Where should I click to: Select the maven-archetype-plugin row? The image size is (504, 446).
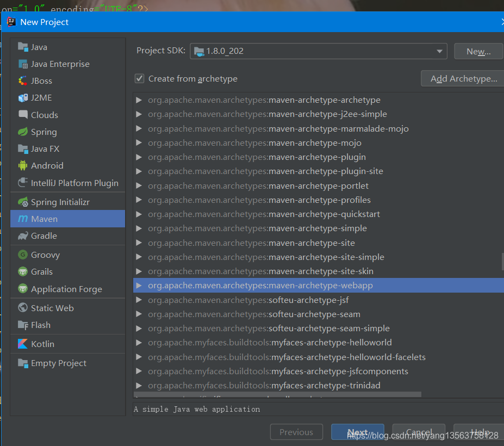(319, 157)
